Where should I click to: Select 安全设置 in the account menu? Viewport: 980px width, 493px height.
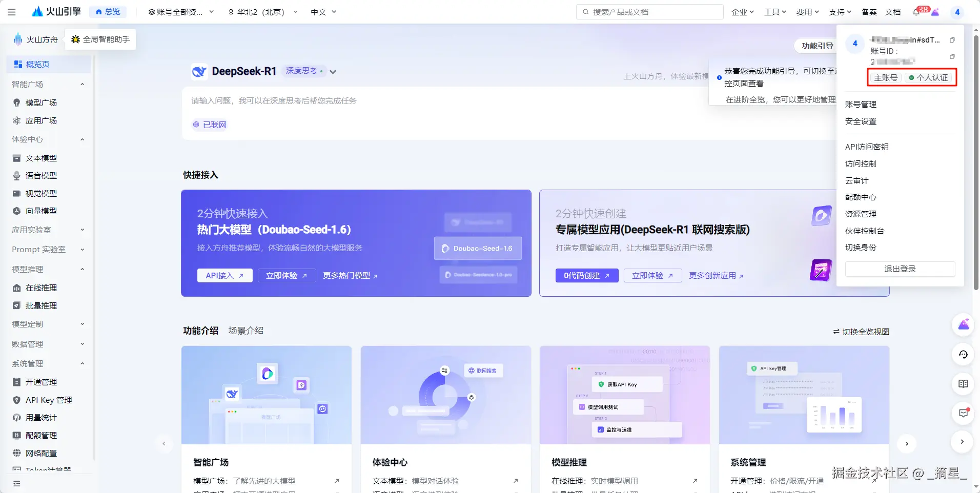[x=861, y=121]
